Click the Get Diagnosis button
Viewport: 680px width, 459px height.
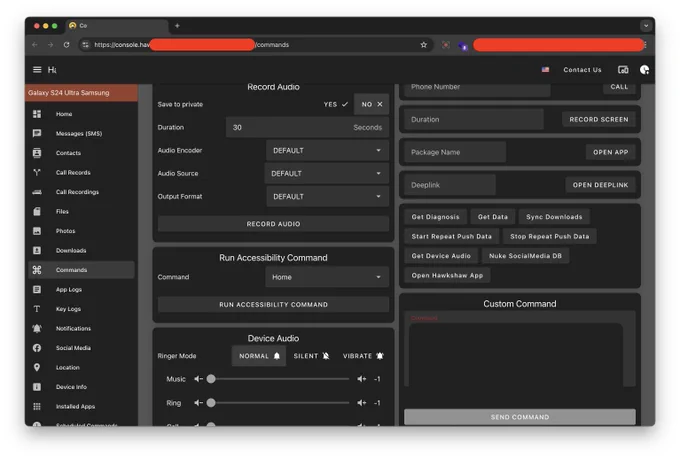[435, 217]
